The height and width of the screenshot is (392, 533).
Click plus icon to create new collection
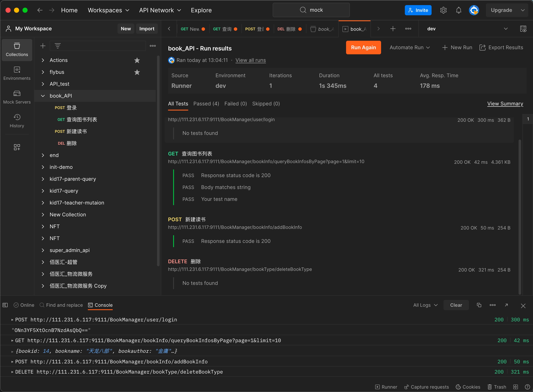coord(43,46)
